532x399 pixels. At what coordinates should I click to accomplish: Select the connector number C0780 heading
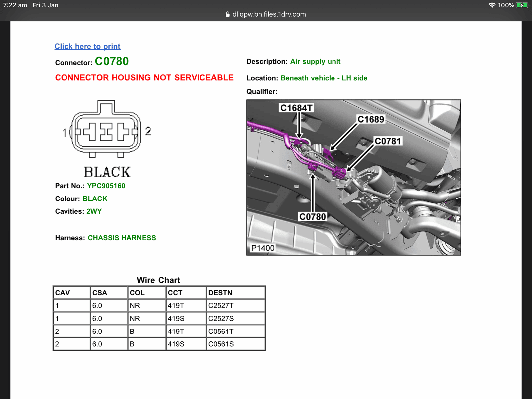tap(112, 61)
